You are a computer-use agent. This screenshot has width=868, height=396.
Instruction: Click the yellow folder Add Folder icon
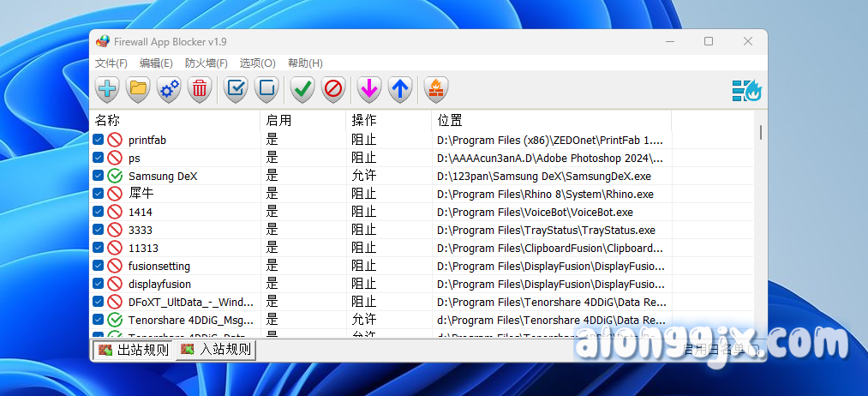[138, 88]
